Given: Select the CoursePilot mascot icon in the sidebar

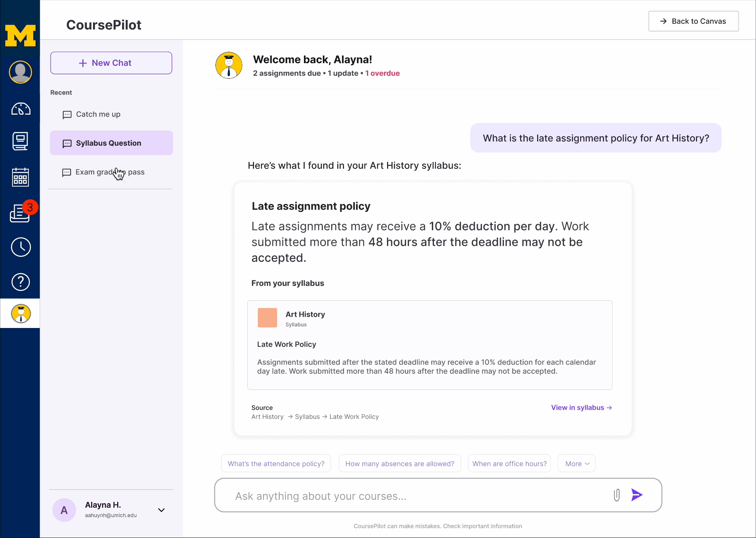Looking at the screenshot, I should tap(21, 314).
